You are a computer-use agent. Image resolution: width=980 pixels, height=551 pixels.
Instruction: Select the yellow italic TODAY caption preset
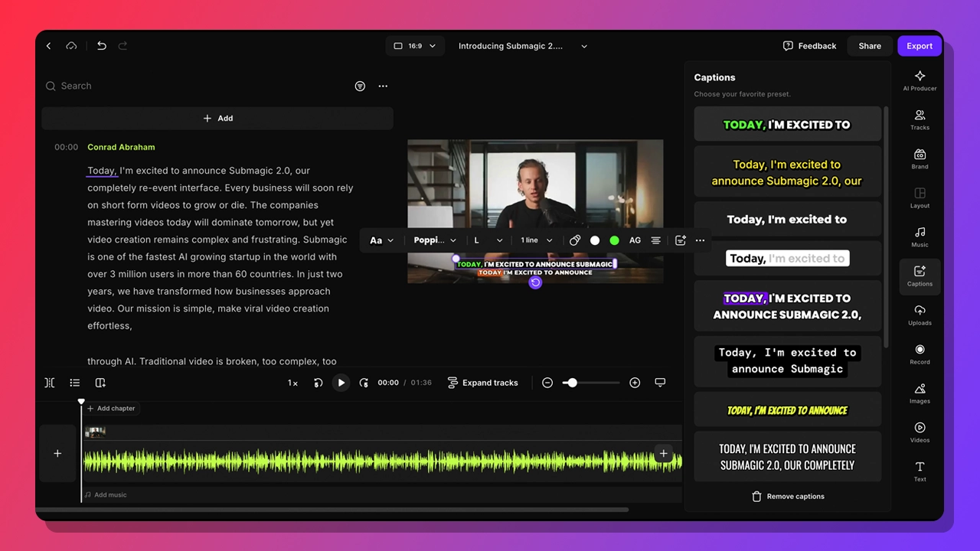click(787, 410)
